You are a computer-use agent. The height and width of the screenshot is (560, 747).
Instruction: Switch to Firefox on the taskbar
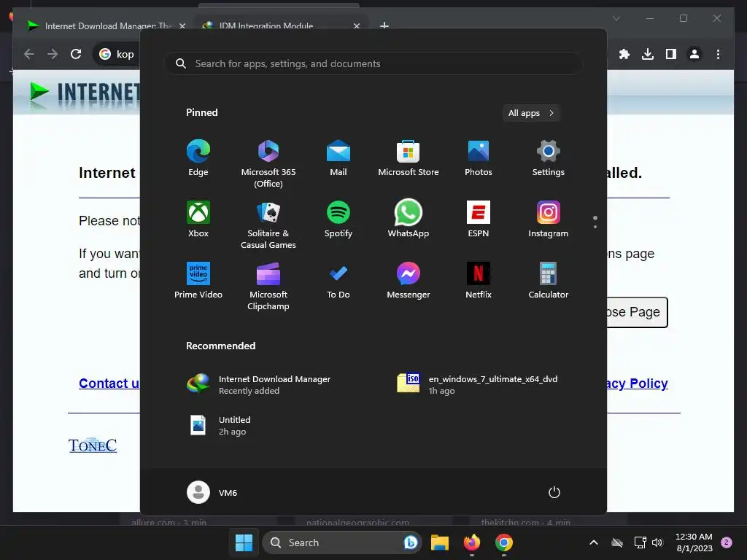point(472,542)
